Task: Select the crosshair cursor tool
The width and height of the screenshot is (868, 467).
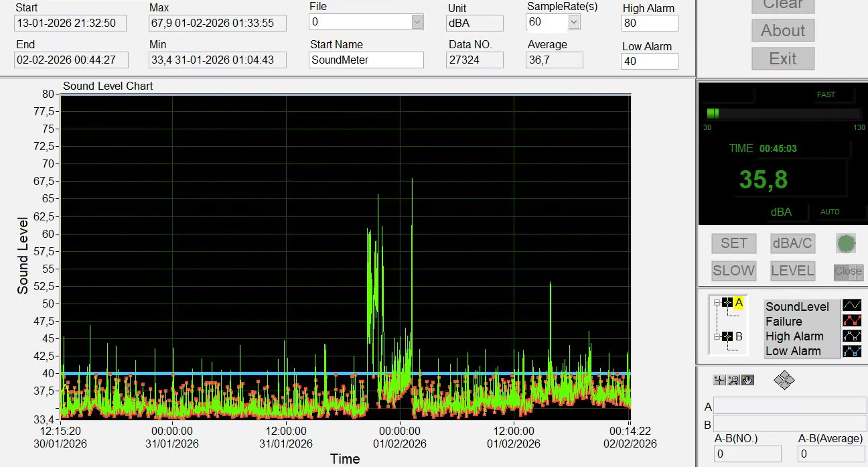Action: click(x=719, y=380)
